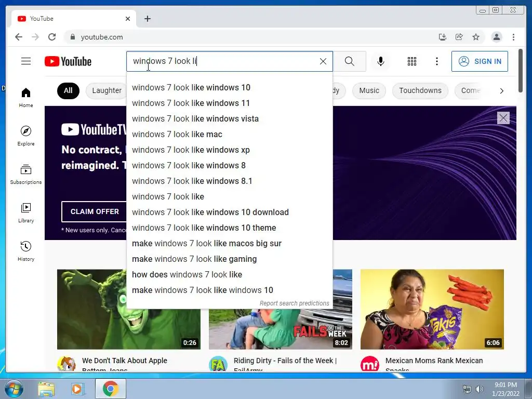532x399 pixels.
Task: Select the All filter chip
Action: click(68, 90)
